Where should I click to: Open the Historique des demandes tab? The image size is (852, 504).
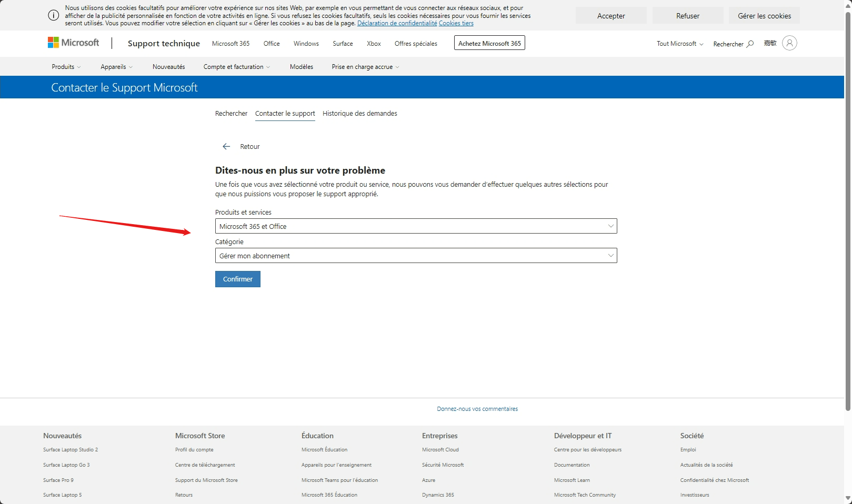360,114
